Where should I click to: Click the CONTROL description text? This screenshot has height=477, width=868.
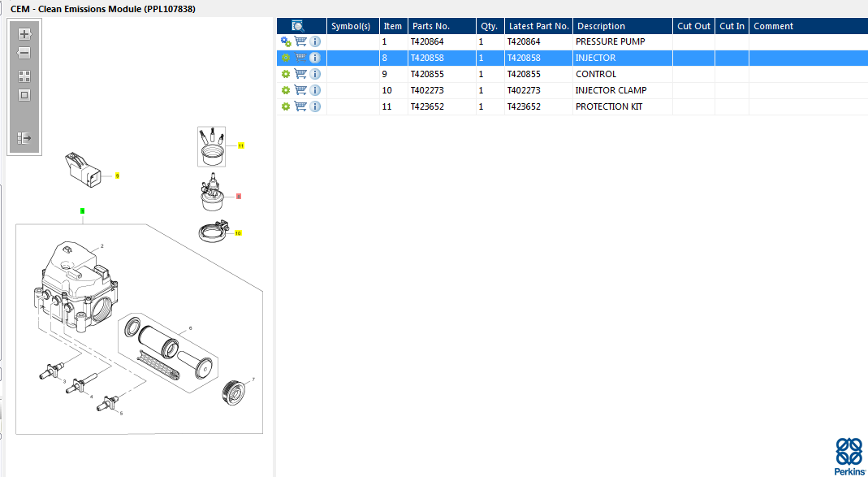pos(596,74)
